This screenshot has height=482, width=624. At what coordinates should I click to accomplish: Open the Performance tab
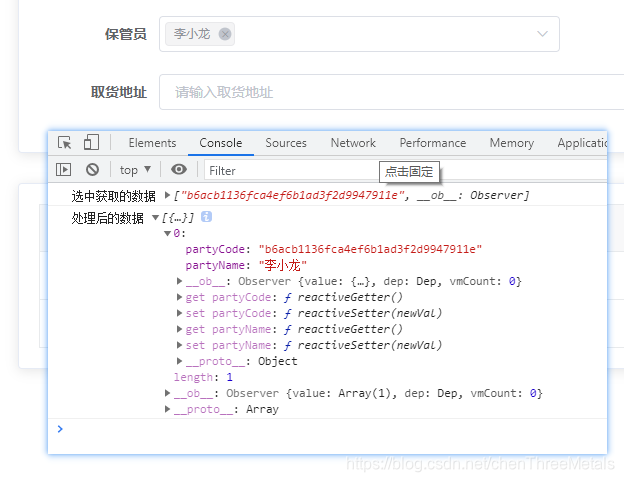point(433,143)
